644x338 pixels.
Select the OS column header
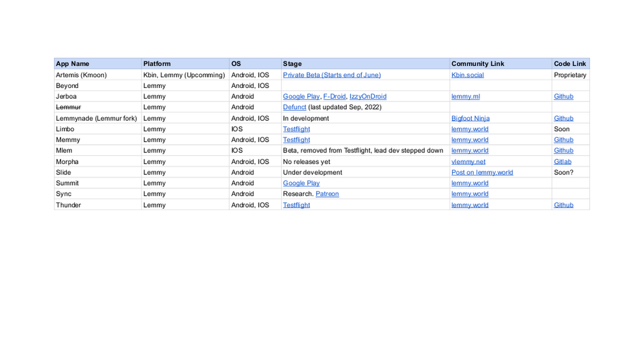[255, 64]
